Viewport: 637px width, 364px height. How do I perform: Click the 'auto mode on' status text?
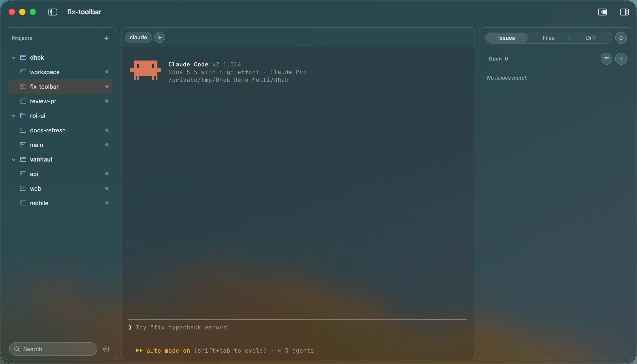pos(168,351)
